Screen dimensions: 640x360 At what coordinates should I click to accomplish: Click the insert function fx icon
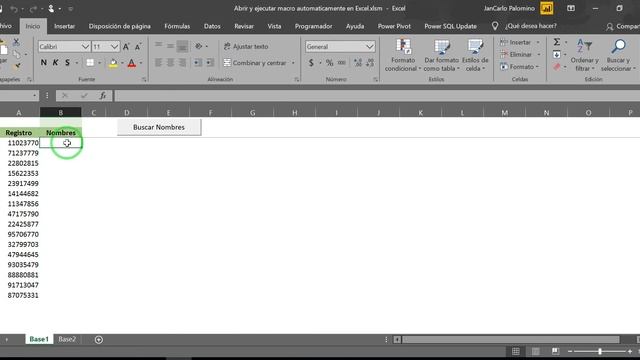click(x=102, y=96)
